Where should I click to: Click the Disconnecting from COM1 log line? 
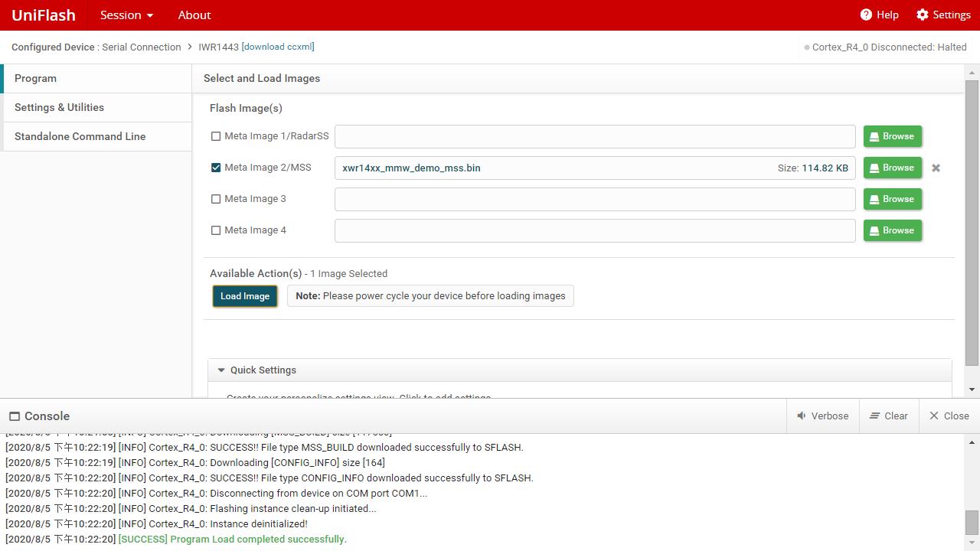(216, 494)
